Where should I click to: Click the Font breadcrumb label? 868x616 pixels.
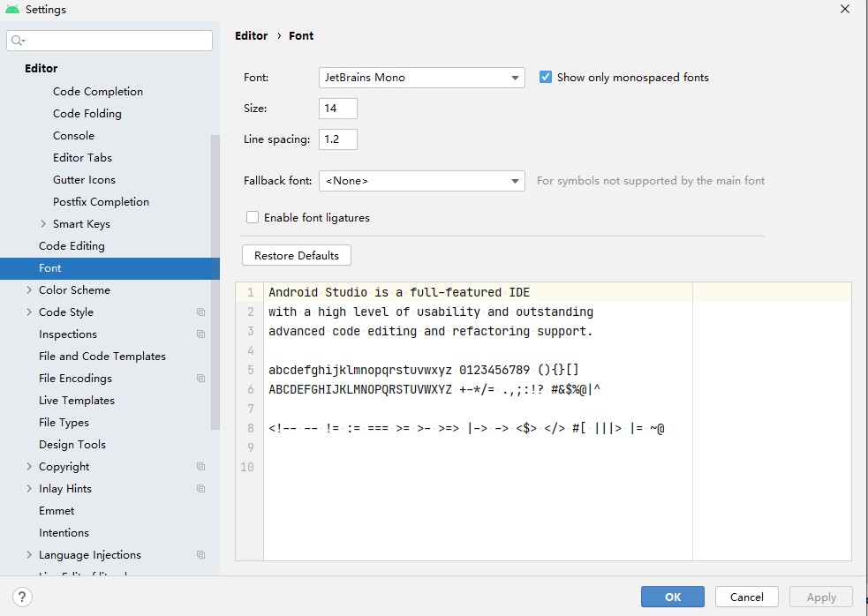click(x=301, y=36)
